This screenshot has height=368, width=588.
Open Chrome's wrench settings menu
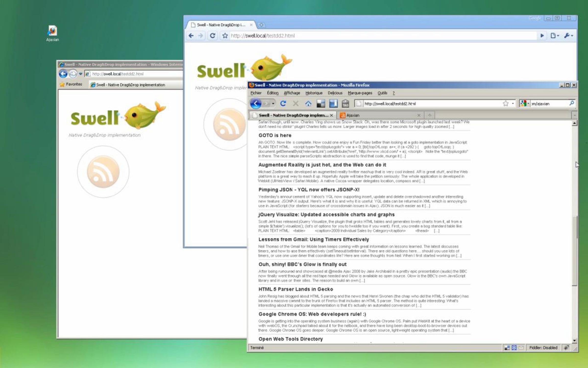click(x=568, y=36)
